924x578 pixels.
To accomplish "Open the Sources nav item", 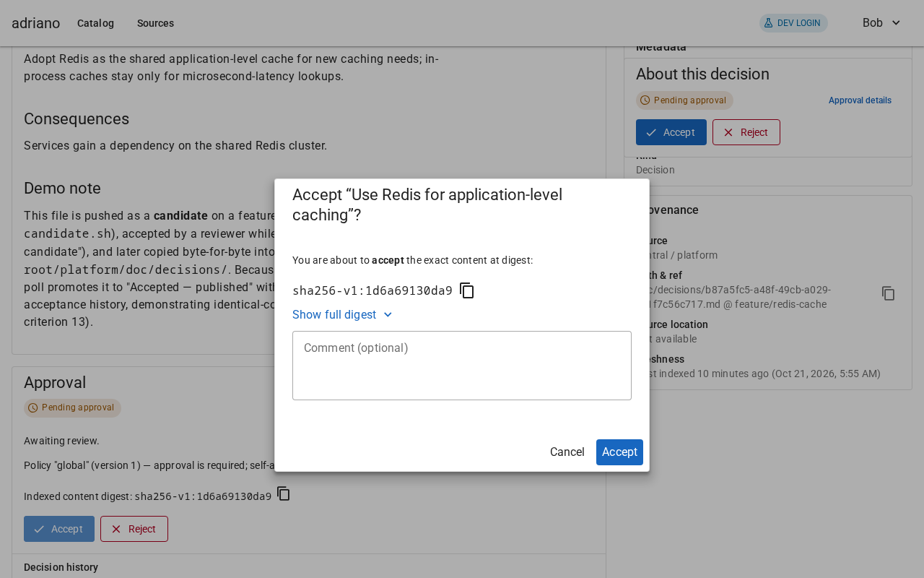I will 155,23.
